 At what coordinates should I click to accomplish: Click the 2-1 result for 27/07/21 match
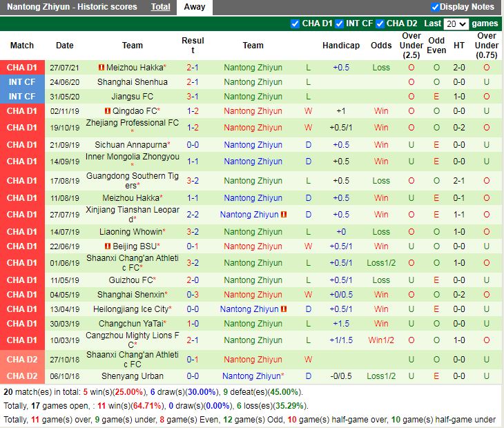click(193, 68)
